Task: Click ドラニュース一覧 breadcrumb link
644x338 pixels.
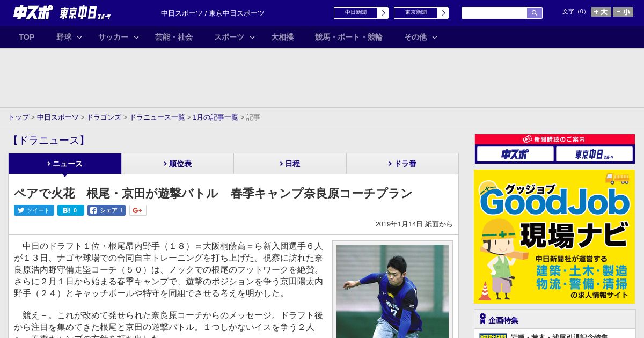Action: click(x=157, y=117)
